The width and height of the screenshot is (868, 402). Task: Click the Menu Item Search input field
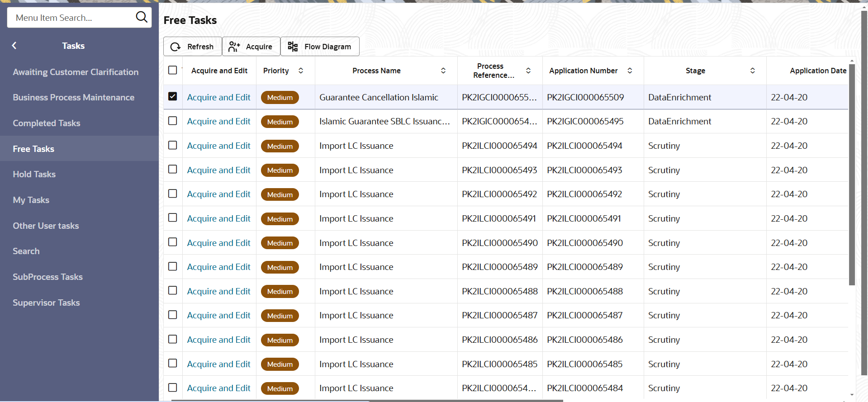72,18
